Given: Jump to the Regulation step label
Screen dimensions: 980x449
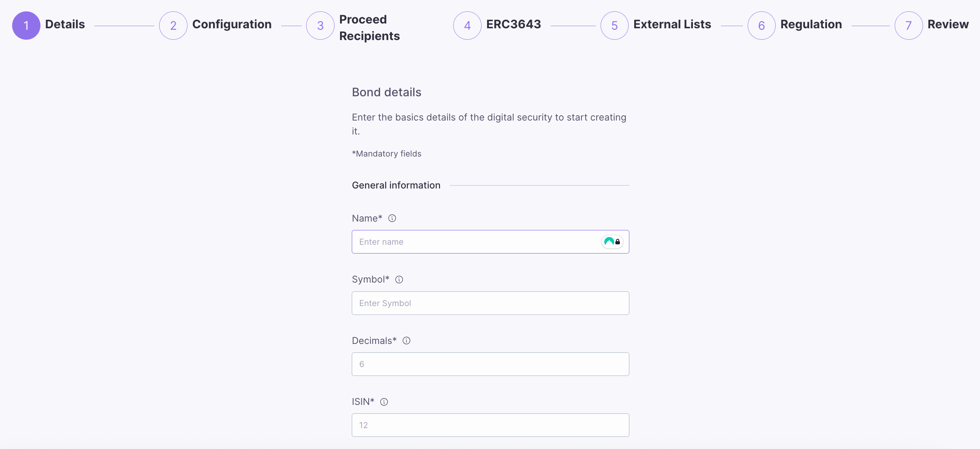Looking at the screenshot, I should [811, 24].
